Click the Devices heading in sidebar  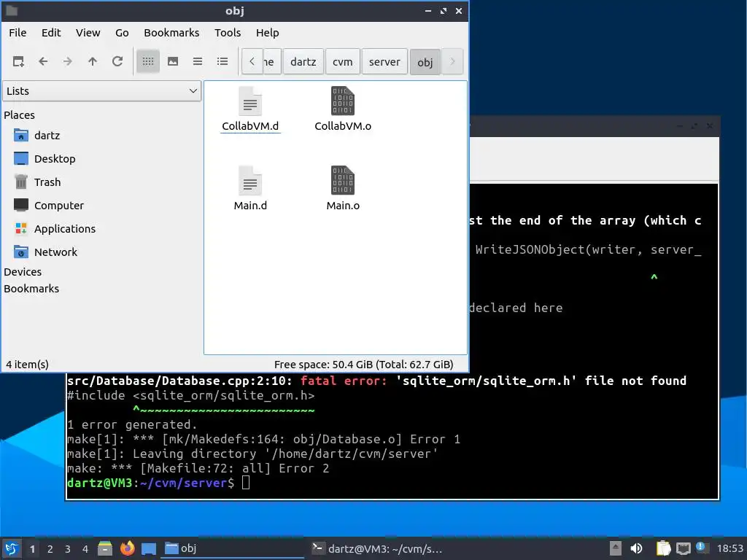(23, 272)
